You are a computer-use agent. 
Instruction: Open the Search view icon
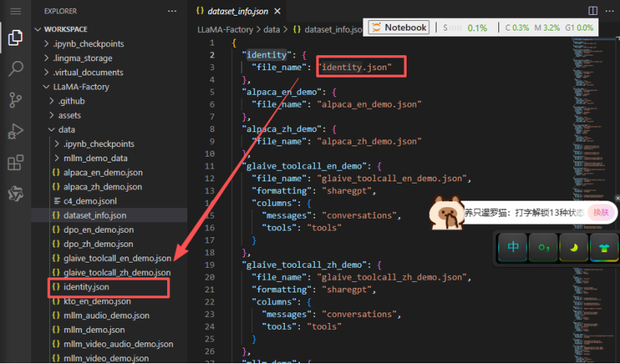(16, 69)
